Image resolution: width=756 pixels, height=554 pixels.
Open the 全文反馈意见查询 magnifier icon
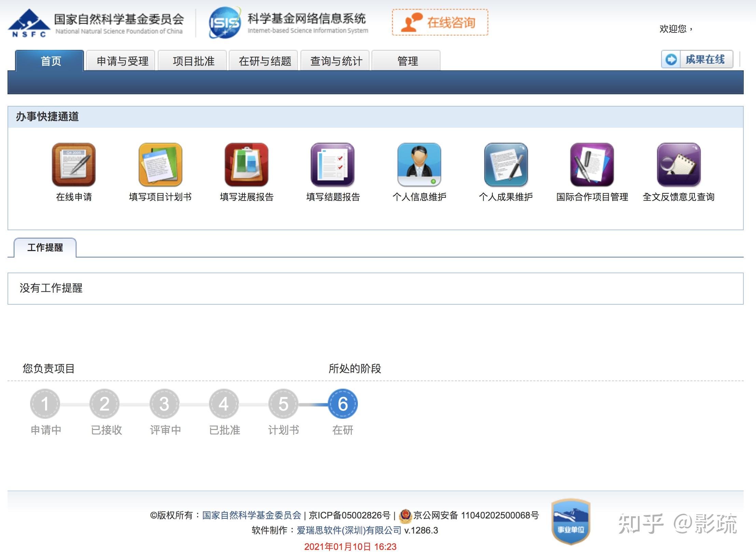[x=678, y=165]
